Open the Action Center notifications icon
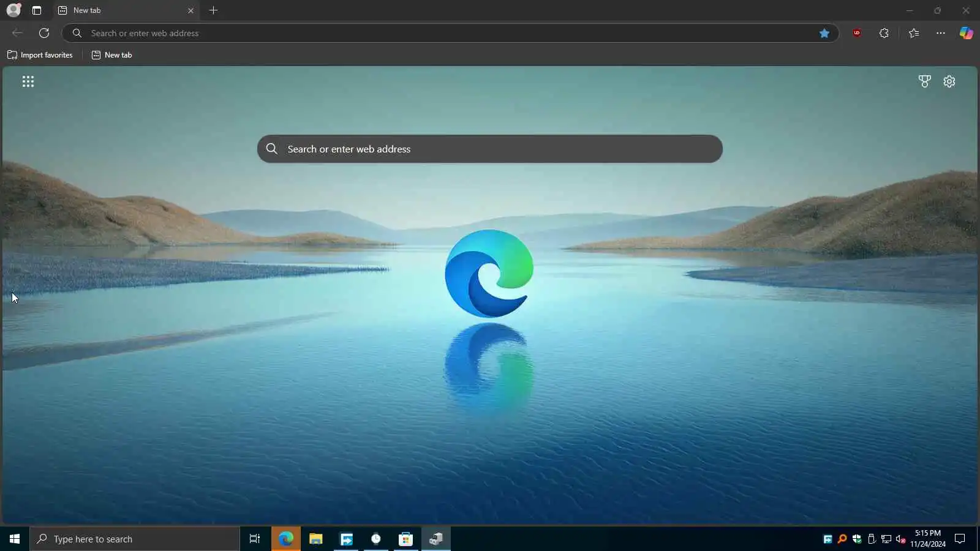The height and width of the screenshot is (551, 980). coord(960,539)
